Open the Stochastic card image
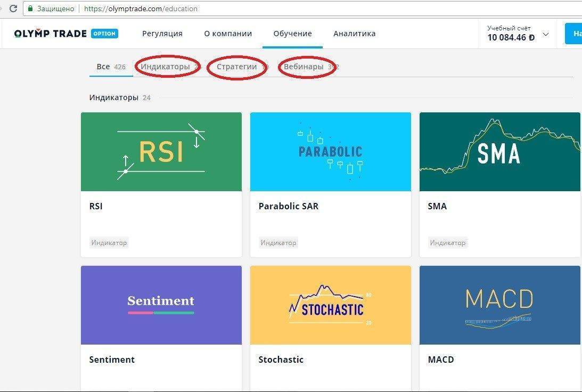Image resolution: width=582 pixels, height=392 pixels. pyautogui.click(x=330, y=305)
